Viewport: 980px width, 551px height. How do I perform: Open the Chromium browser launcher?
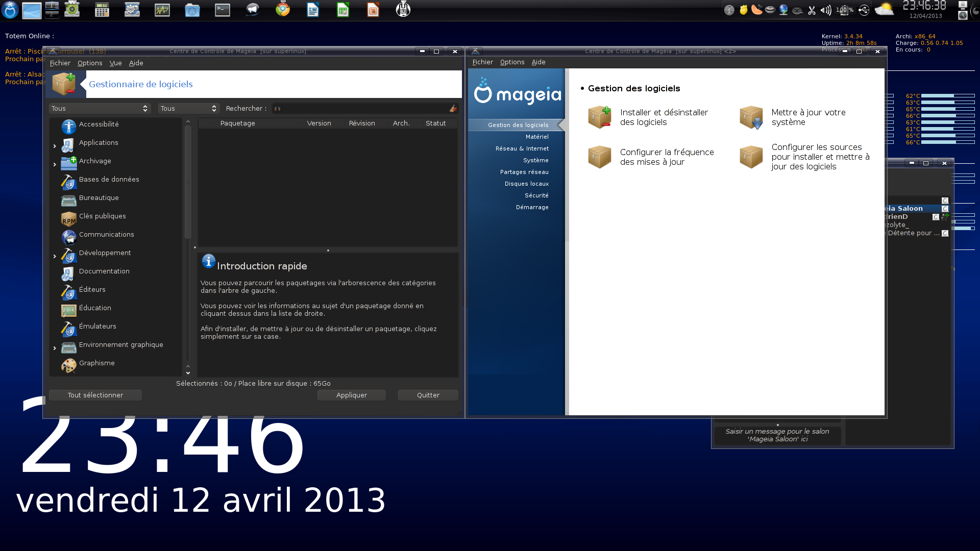[283, 10]
